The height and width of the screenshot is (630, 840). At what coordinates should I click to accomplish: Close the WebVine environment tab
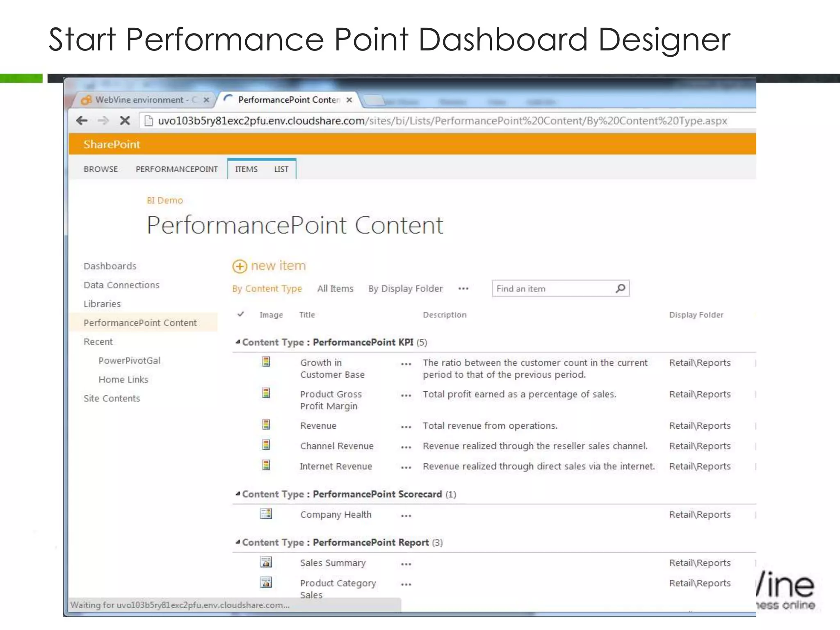tap(206, 100)
